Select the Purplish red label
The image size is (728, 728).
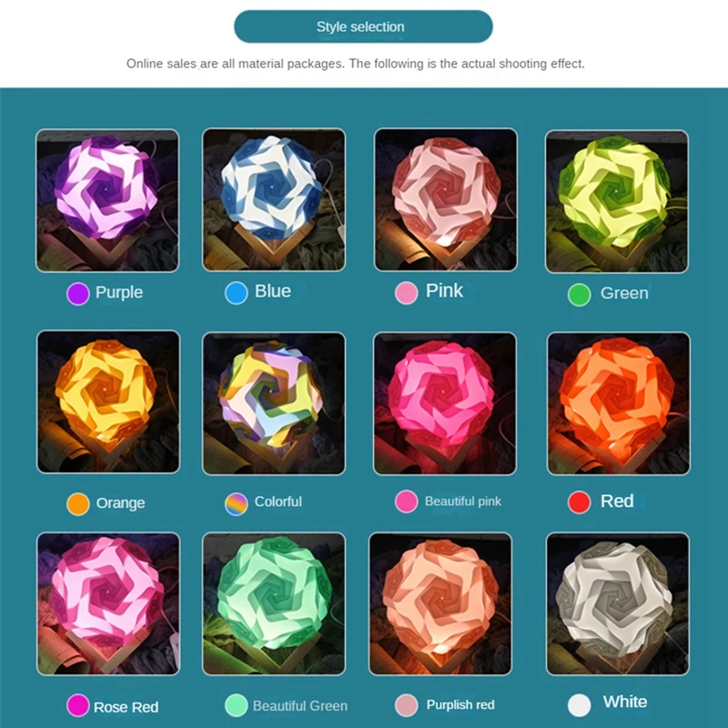pyautogui.click(x=460, y=704)
